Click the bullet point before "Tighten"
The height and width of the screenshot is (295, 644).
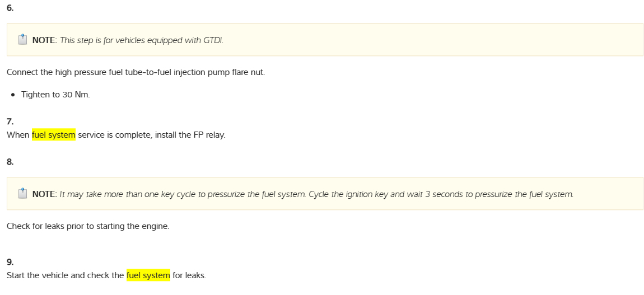click(x=13, y=95)
